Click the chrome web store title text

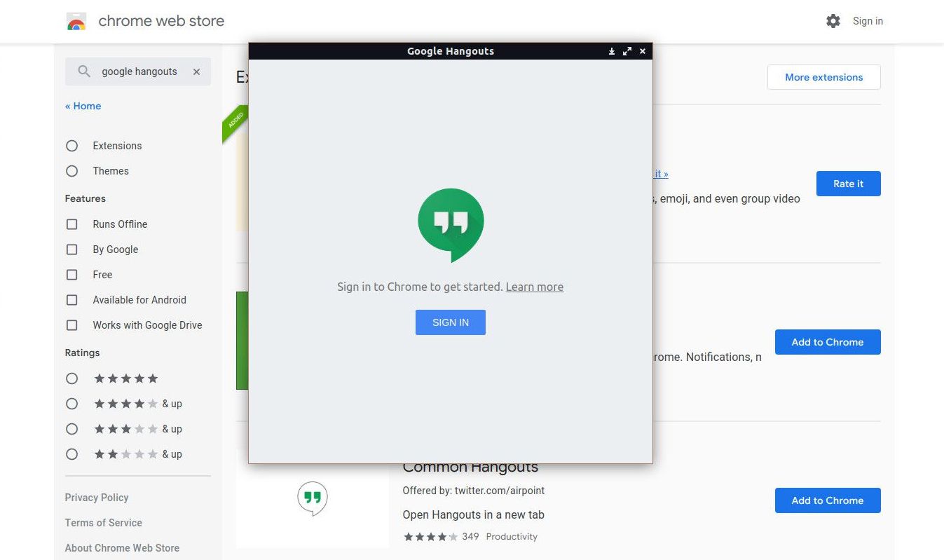[x=161, y=21]
